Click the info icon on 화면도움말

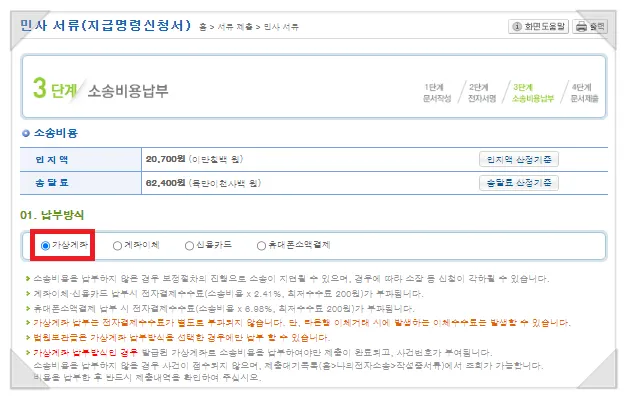[517, 26]
